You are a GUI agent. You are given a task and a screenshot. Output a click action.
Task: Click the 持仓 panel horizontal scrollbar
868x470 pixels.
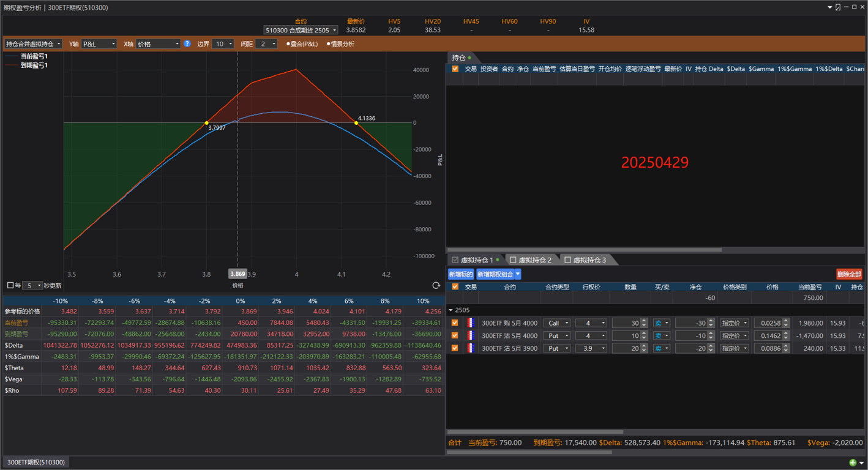point(584,250)
